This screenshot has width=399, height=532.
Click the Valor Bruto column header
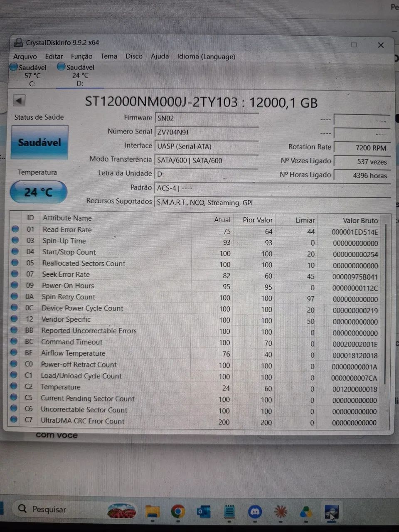[360, 220]
